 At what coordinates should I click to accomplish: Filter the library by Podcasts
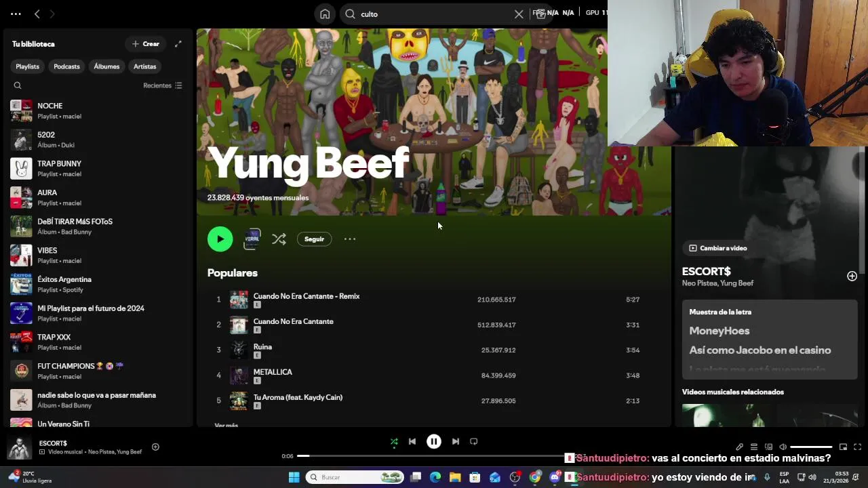coord(66,66)
